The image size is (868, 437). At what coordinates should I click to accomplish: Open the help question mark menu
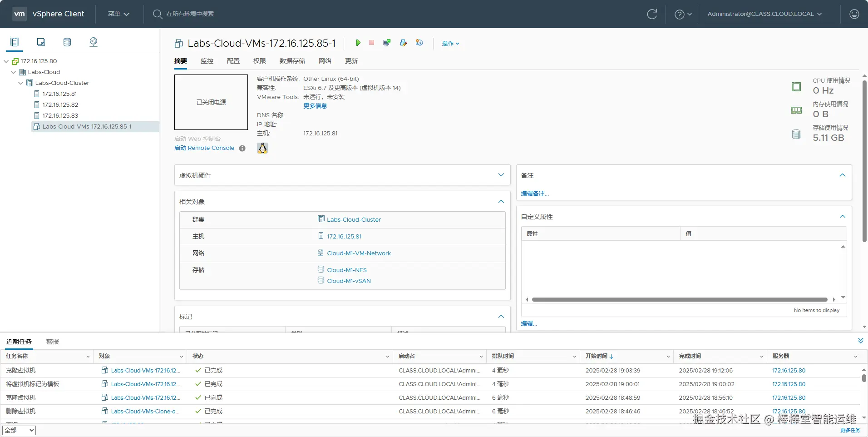683,14
